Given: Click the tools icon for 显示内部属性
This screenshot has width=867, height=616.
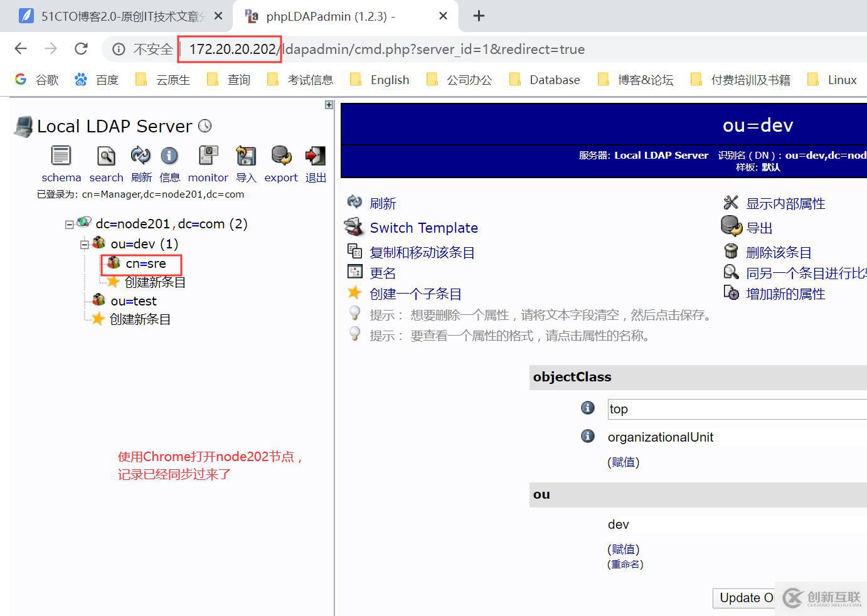Looking at the screenshot, I should pyautogui.click(x=731, y=203).
